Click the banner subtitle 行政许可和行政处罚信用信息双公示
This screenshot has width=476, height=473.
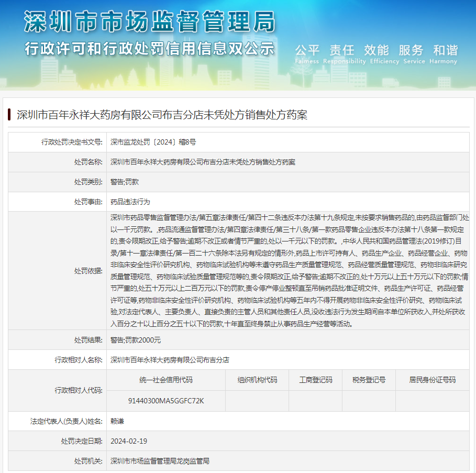click(149, 49)
